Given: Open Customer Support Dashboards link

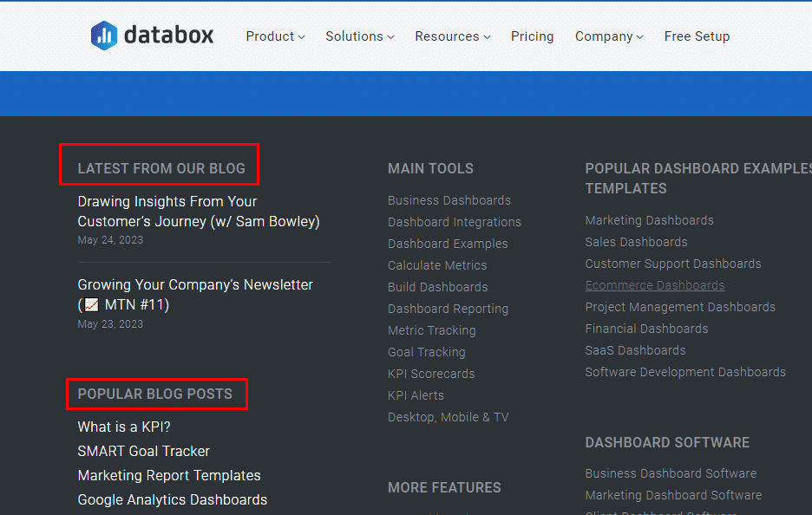Looking at the screenshot, I should click(672, 264).
